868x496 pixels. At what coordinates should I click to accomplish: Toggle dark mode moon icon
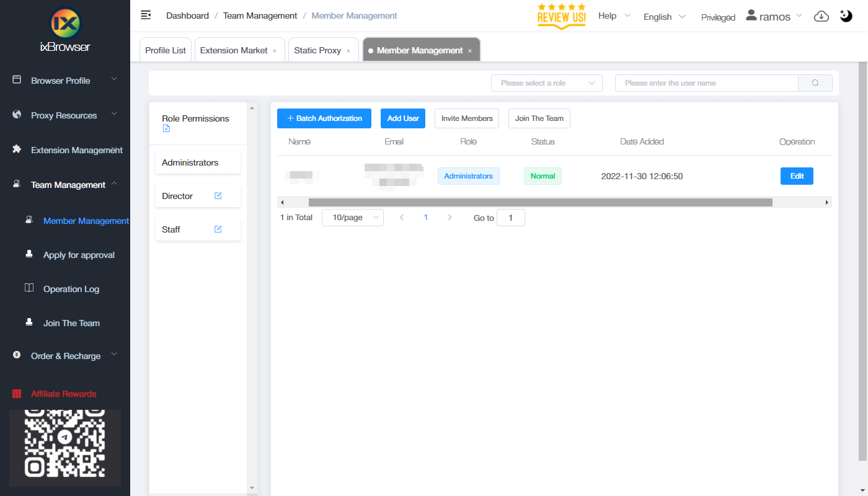846,16
